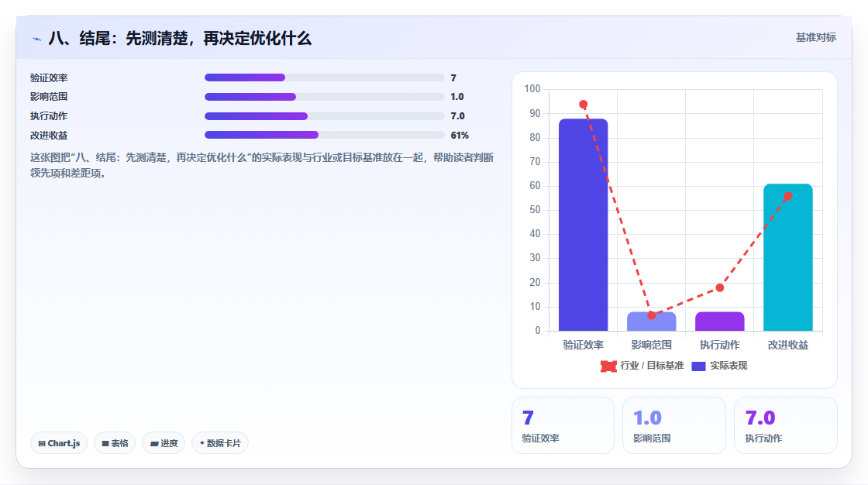Click the 执行动作 progress bar

point(325,116)
